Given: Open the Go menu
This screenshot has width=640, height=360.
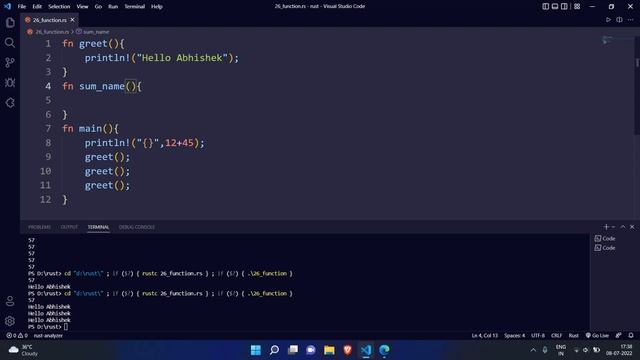Looking at the screenshot, I should 98,6.
